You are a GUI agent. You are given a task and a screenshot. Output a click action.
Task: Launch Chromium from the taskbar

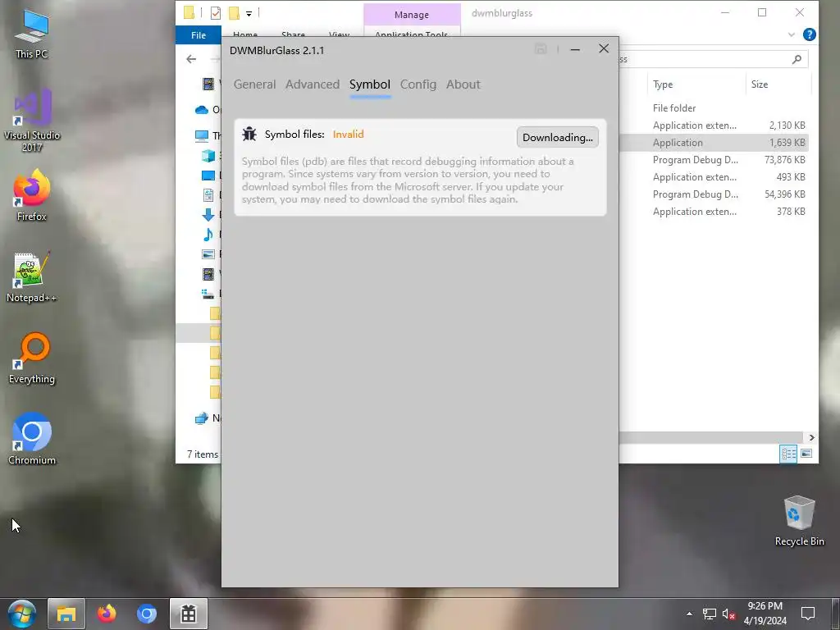[146, 614]
